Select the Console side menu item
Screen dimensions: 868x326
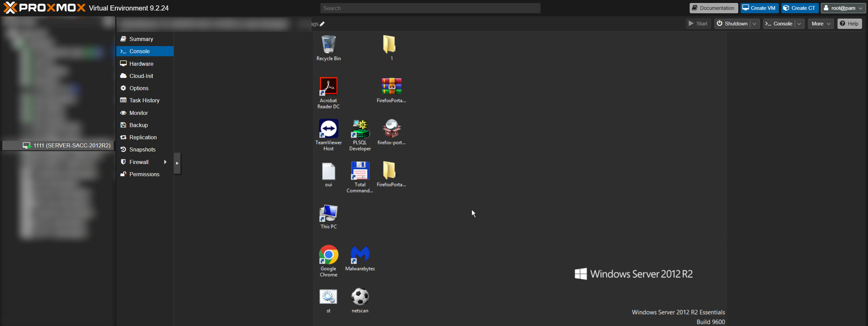[x=145, y=51]
